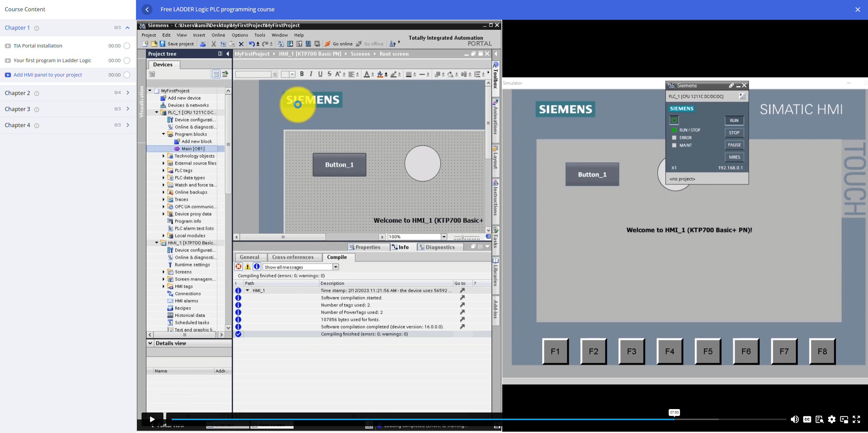This screenshot has width=868, height=433.
Task: Expand the Technology objects tree node
Action: (x=163, y=156)
